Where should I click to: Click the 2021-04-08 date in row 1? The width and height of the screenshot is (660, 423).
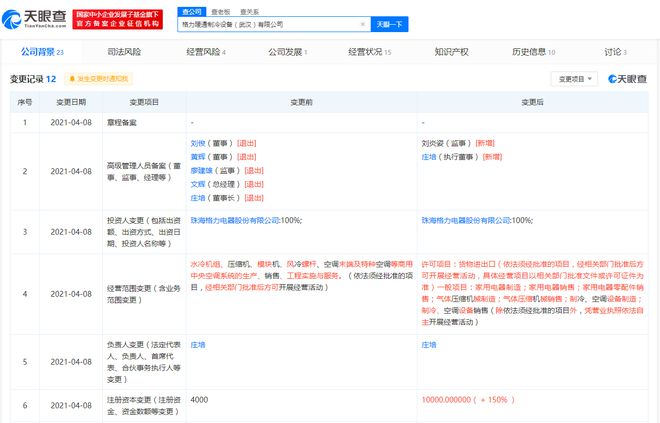(x=71, y=123)
